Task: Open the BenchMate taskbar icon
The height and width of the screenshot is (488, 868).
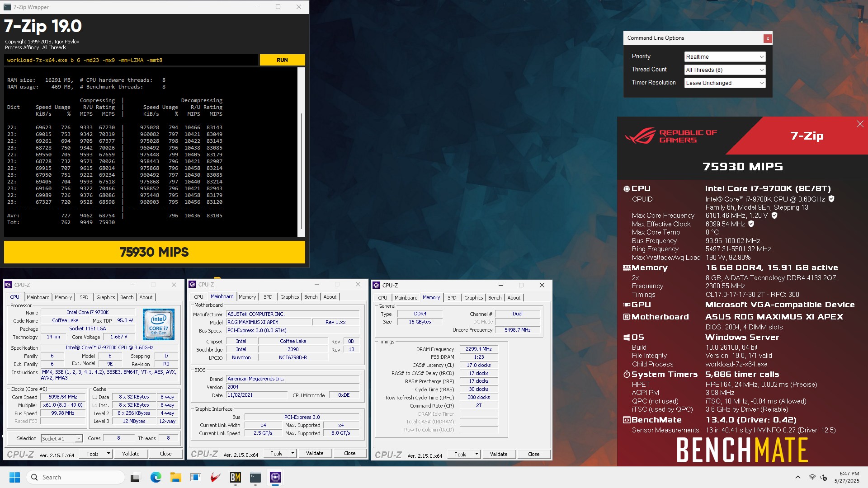Action: click(236, 477)
